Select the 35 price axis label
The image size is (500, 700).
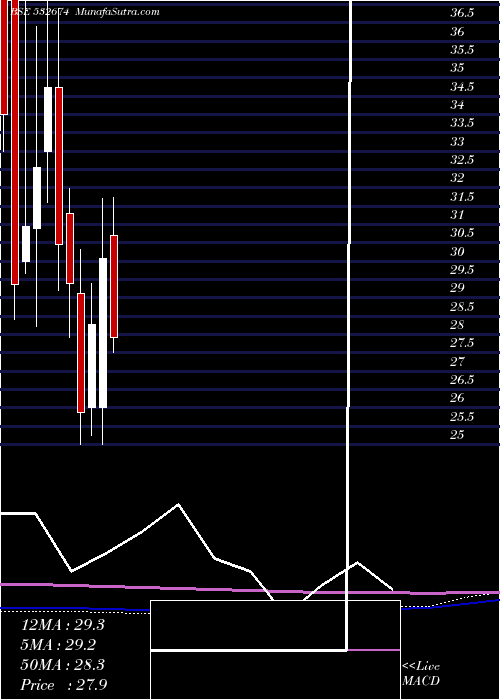[x=457, y=68]
